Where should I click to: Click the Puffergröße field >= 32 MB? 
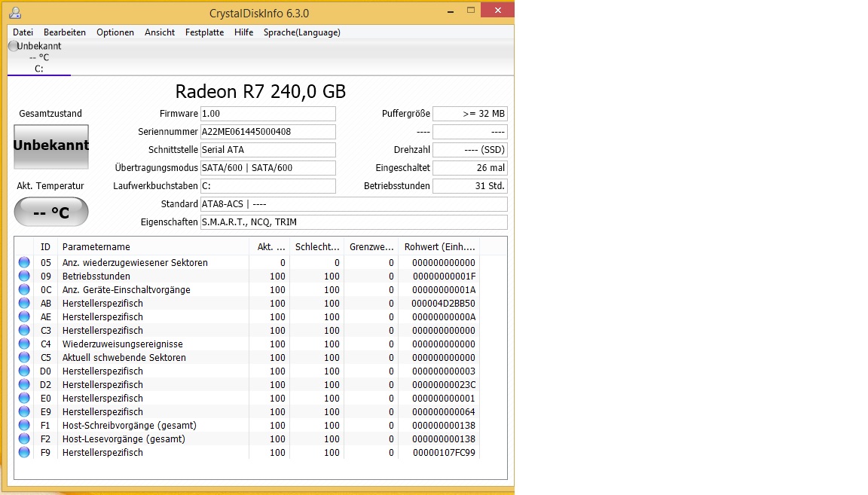[470, 114]
